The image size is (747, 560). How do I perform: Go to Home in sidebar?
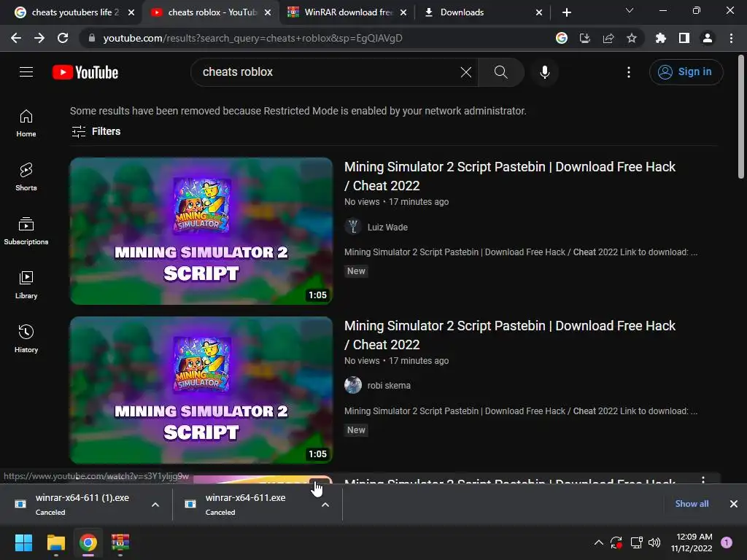(26, 123)
